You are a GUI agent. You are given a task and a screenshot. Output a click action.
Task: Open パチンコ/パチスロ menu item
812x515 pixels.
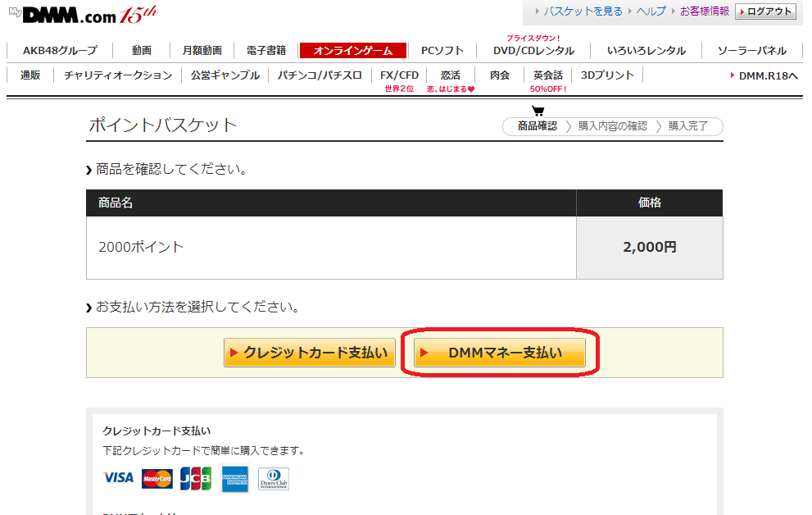pos(320,75)
